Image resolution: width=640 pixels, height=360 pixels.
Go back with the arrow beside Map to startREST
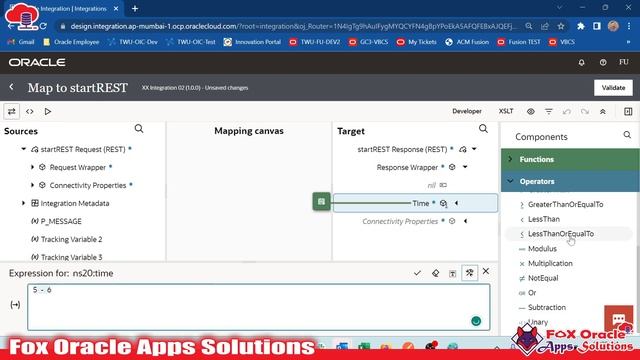11,87
